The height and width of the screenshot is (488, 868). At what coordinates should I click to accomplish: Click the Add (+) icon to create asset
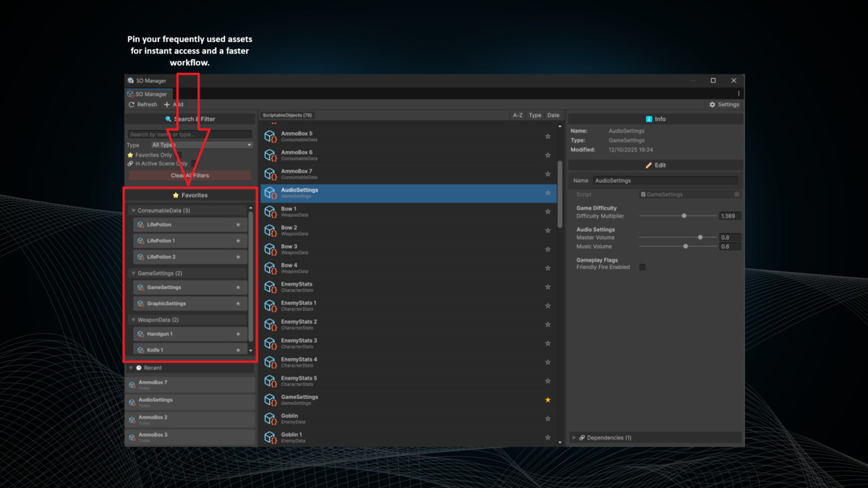click(x=166, y=104)
